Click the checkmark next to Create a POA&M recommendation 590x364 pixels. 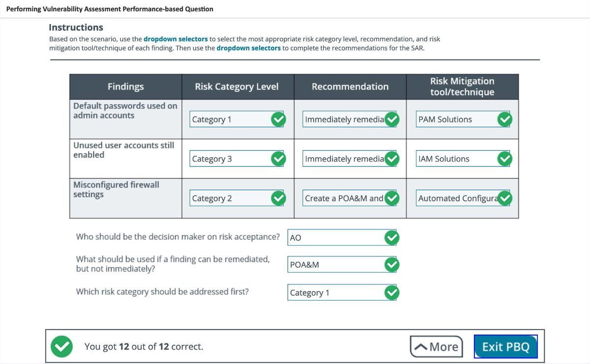(x=391, y=198)
